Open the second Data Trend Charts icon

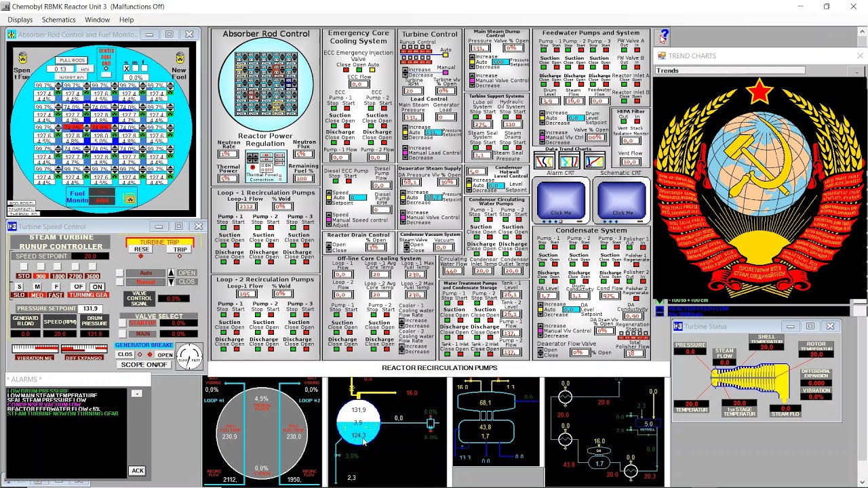[x=569, y=161]
